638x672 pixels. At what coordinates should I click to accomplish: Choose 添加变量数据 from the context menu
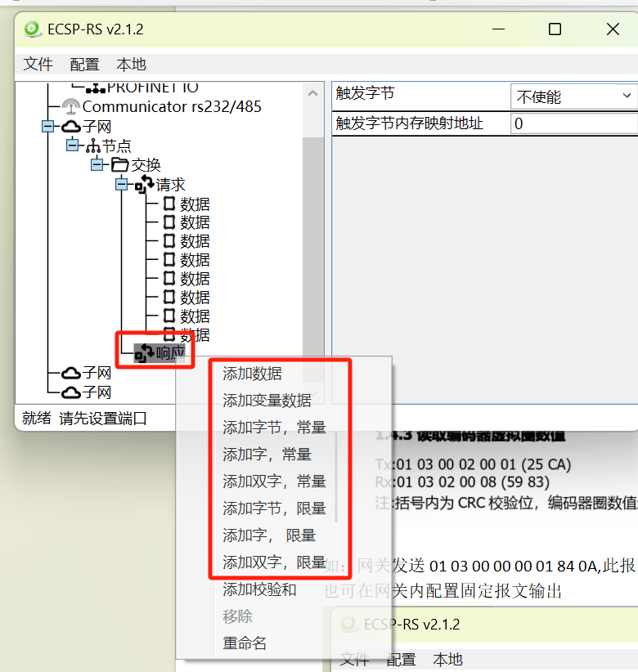pyautogui.click(x=267, y=401)
